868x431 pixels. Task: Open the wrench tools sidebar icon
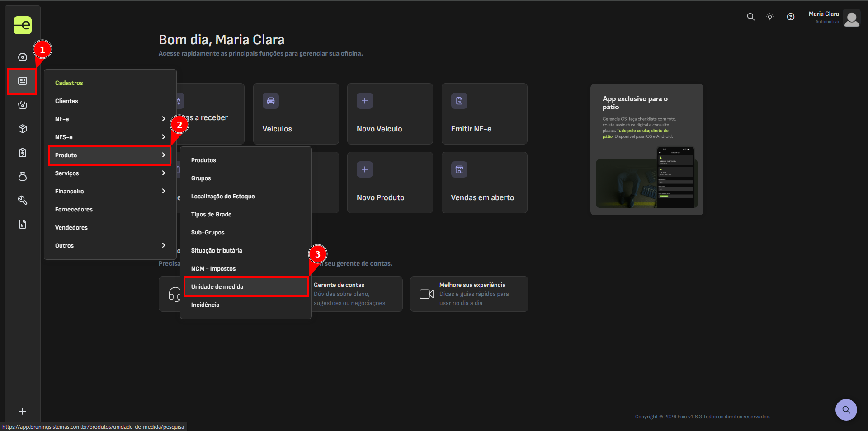tap(23, 200)
